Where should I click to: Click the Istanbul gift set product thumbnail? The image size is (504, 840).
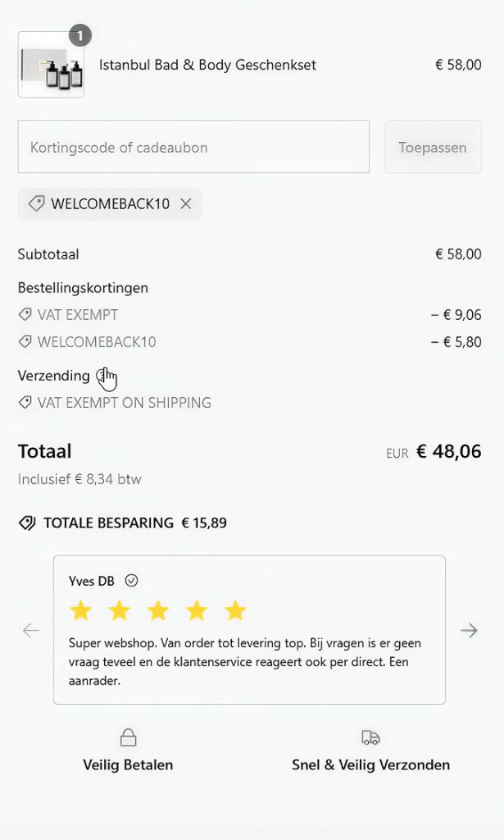(x=51, y=66)
